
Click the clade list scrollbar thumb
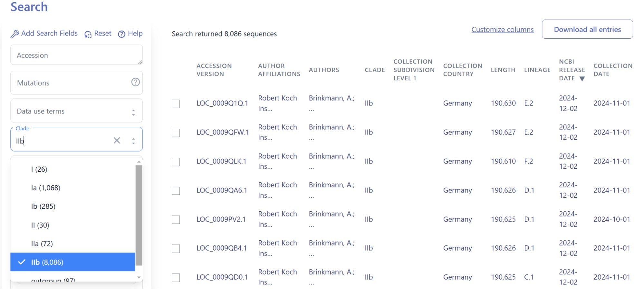(x=139, y=215)
